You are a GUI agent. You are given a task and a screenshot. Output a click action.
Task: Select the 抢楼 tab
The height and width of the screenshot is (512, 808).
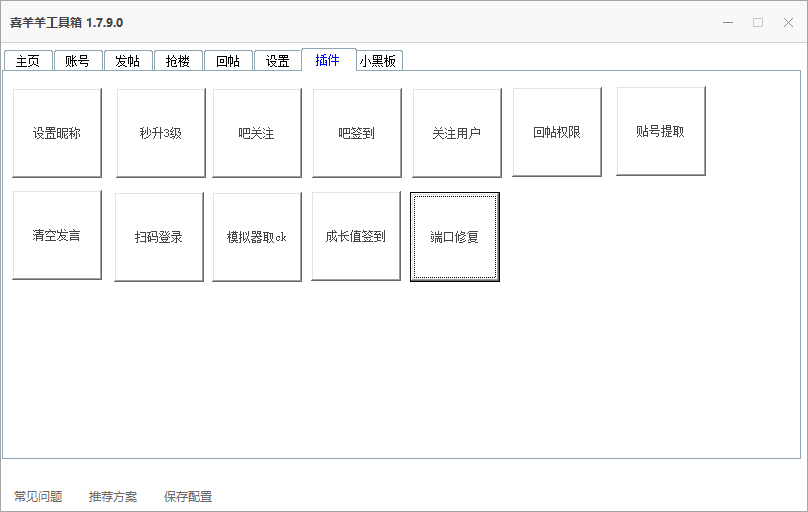tap(177, 61)
